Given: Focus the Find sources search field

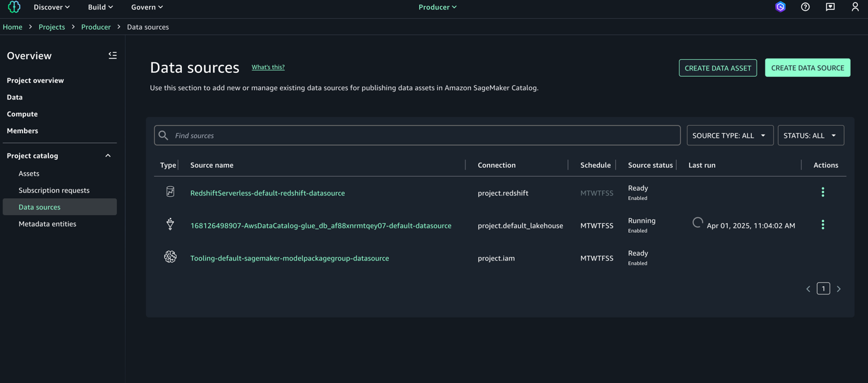Looking at the screenshot, I should click(417, 135).
